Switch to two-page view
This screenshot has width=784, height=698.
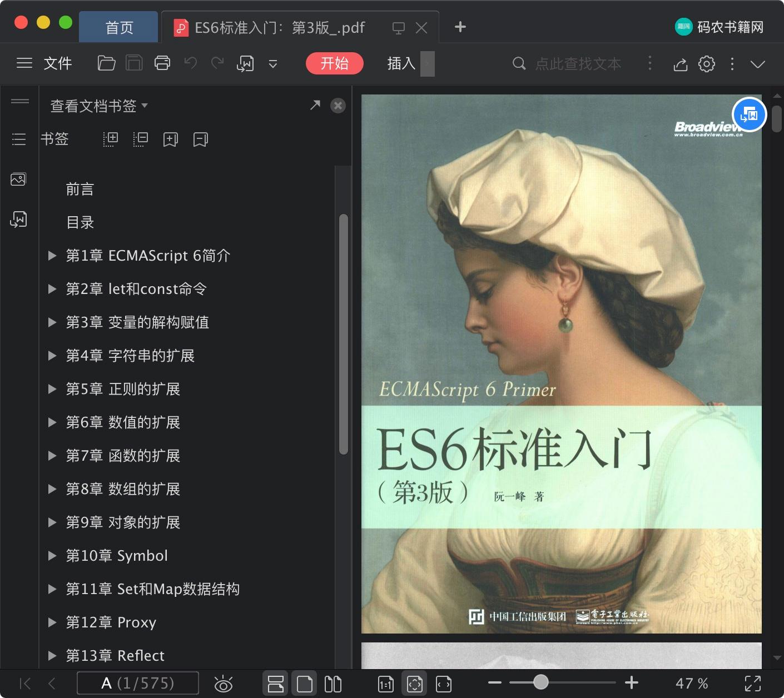coord(333,684)
